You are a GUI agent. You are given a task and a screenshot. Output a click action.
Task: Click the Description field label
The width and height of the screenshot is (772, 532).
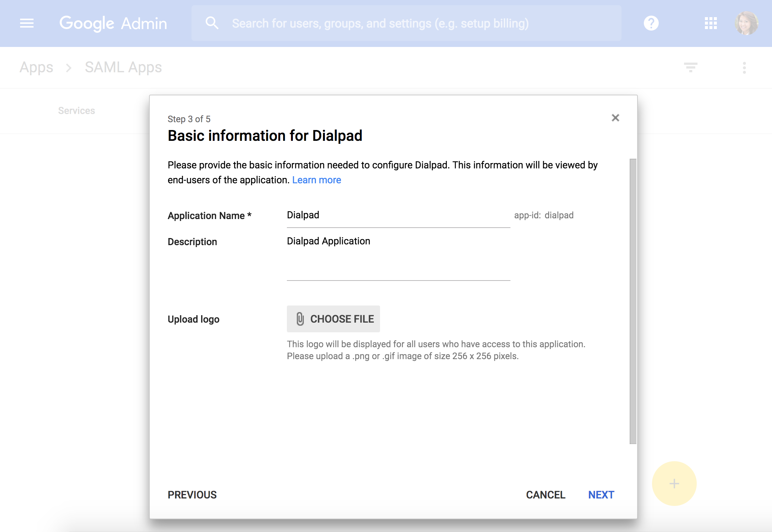[x=192, y=242]
